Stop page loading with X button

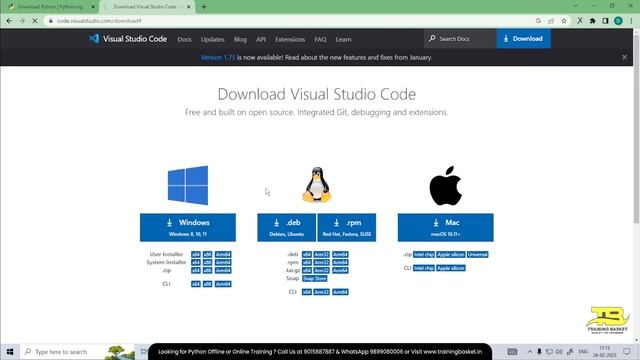coord(35,21)
